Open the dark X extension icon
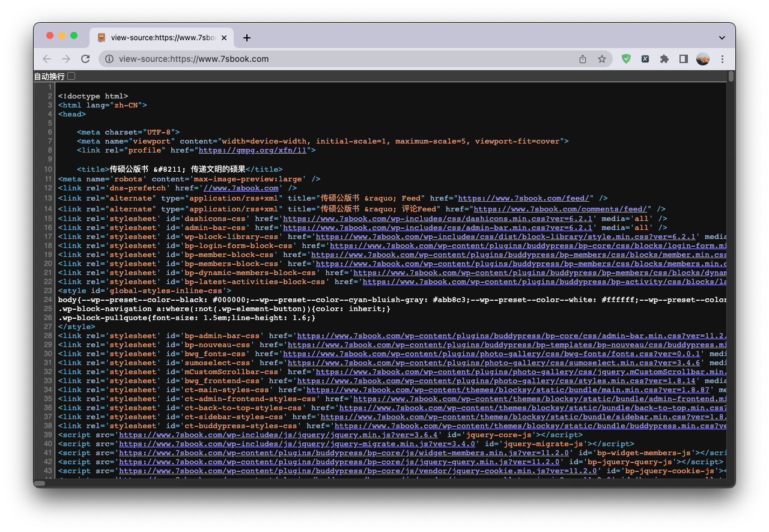Image resolution: width=769 pixels, height=532 pixels. (x=645, y=59)
